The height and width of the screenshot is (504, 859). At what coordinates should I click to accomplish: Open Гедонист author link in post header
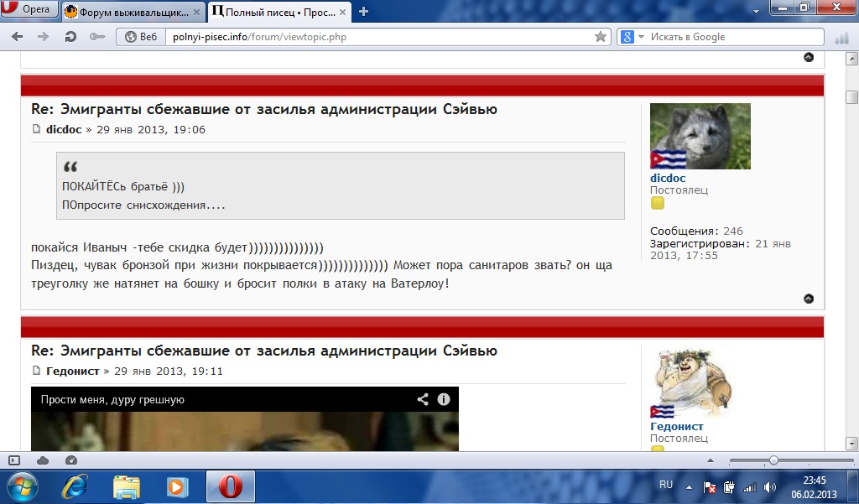coord(73,371)
